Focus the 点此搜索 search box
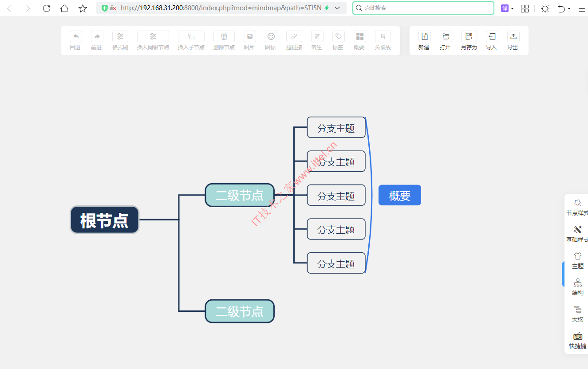The height and width of the screenshot is (369, 588). (x=423, y=8)
